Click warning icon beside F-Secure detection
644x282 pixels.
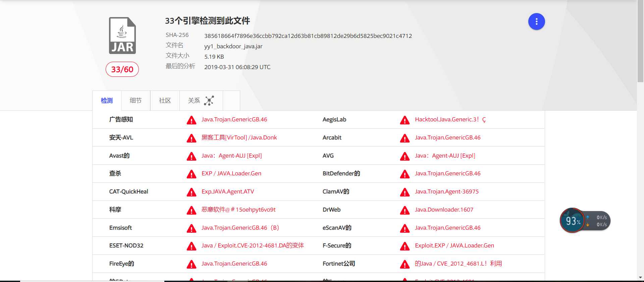[405, 246]
